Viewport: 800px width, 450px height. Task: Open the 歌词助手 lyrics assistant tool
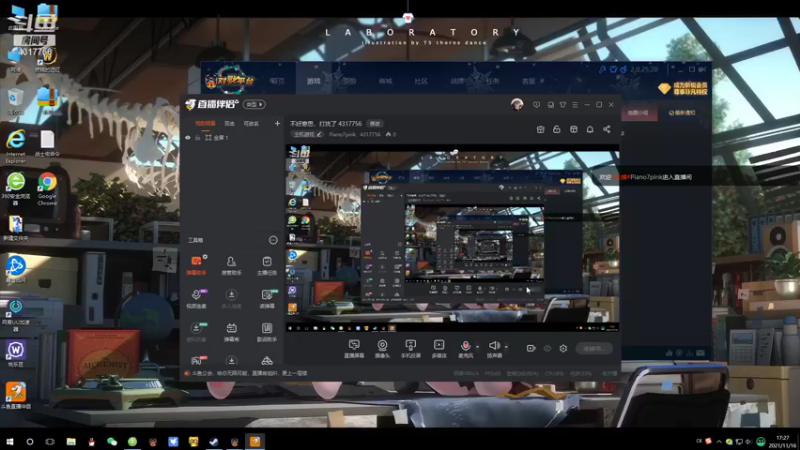point(266,332)
